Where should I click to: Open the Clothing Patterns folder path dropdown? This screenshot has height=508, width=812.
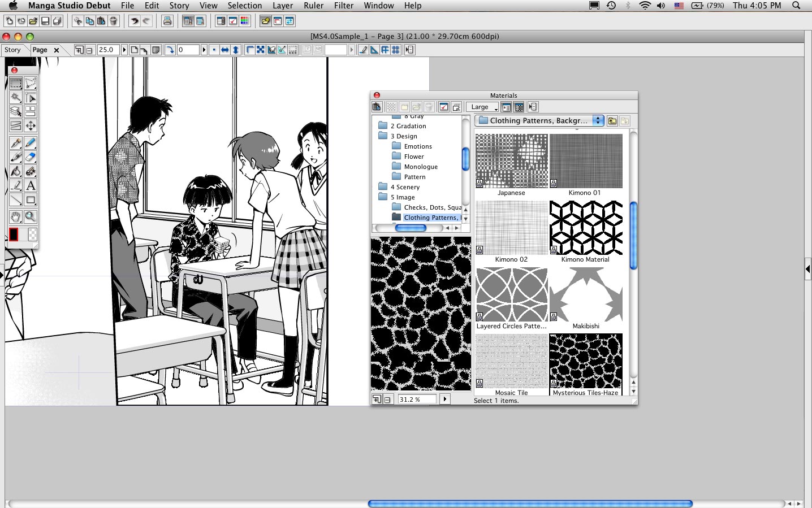pos(598,120)
